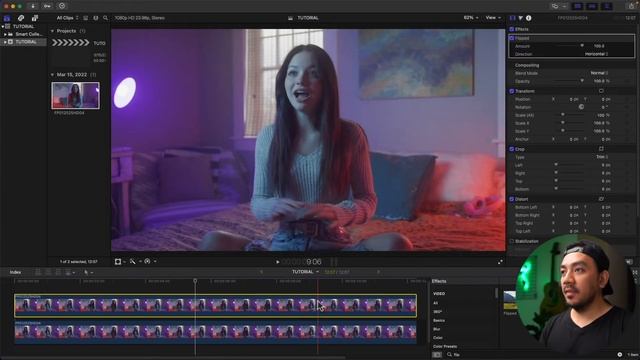
Task: Click the Crop on-screen control icon in inspector
Action: click(x=601, y=149)
